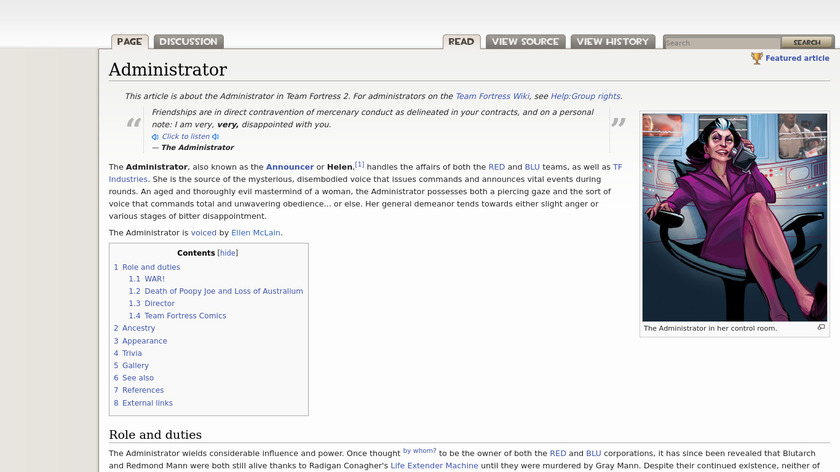Open the RED link in Role and duties

pos(558,454)
